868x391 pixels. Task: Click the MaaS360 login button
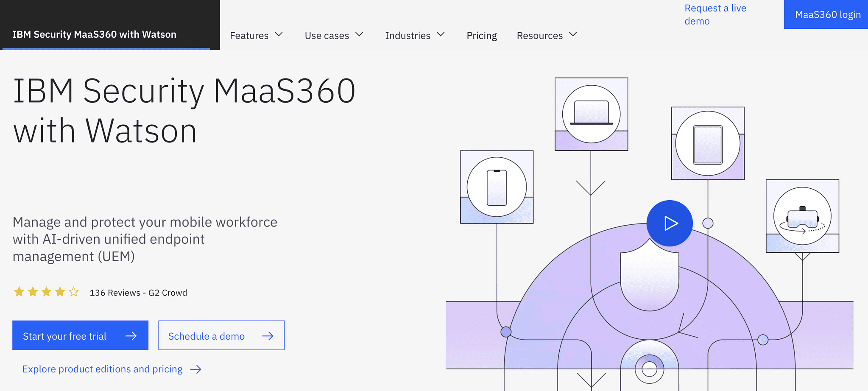click(x=827, y=14)
